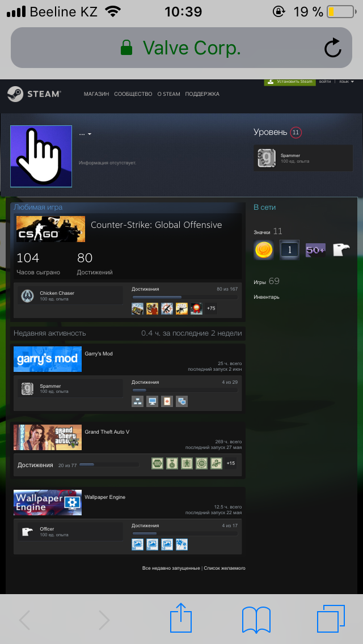The image size is (363, 644).
Task: Open the third GTA V achievement icon
Action: tap(187, 463)
